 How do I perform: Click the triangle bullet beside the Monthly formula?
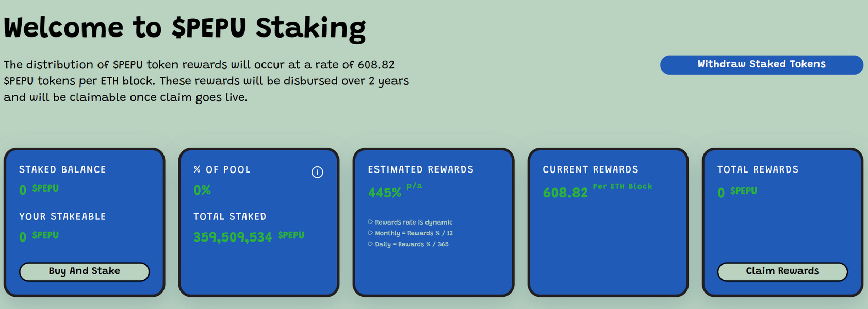[x=370, y=233]
